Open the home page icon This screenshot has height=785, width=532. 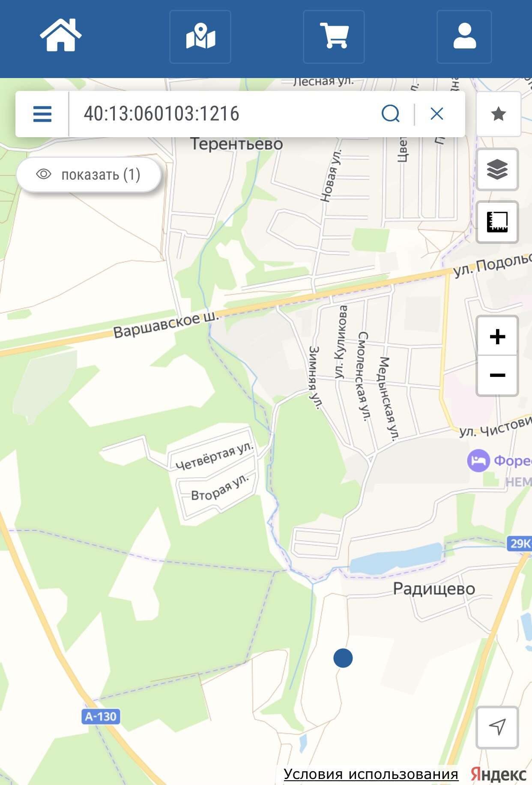tap(61, 36)
